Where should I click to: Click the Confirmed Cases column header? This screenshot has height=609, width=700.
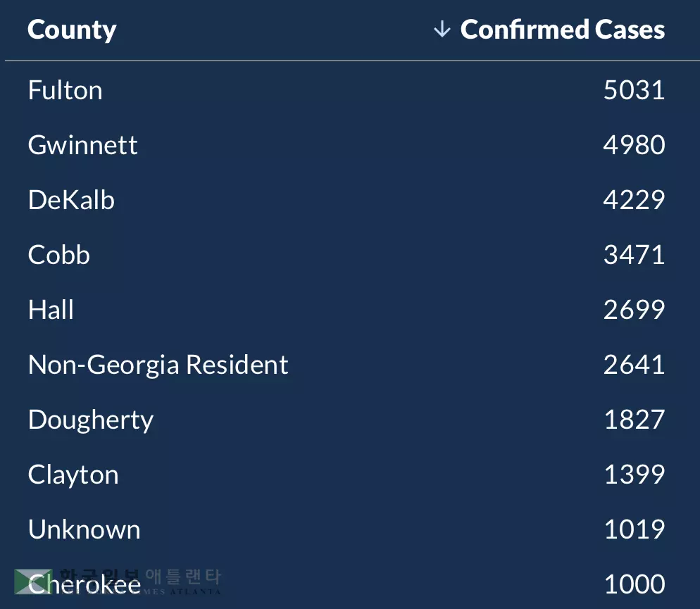pos(562,30)
